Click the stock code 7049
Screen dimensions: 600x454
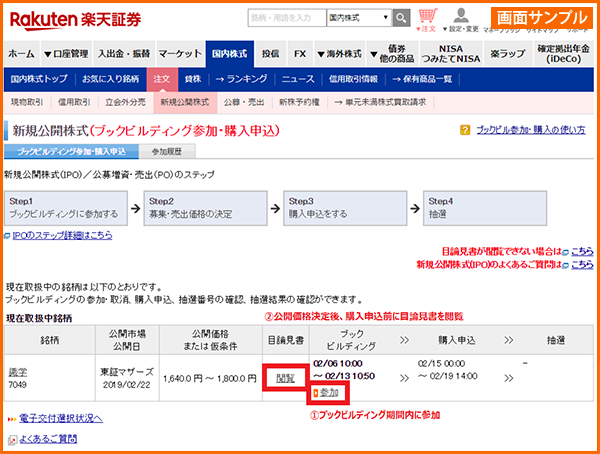(18, 384)
